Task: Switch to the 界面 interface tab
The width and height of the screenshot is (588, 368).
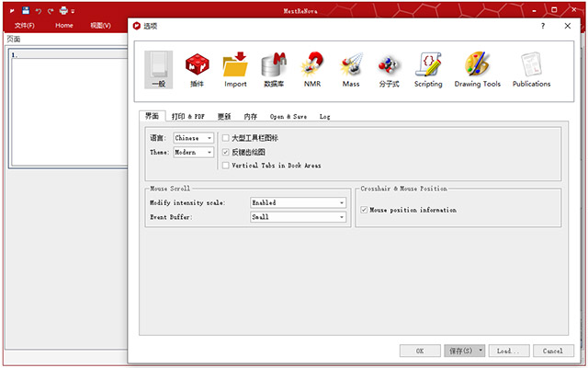Action: click(152, 116)
